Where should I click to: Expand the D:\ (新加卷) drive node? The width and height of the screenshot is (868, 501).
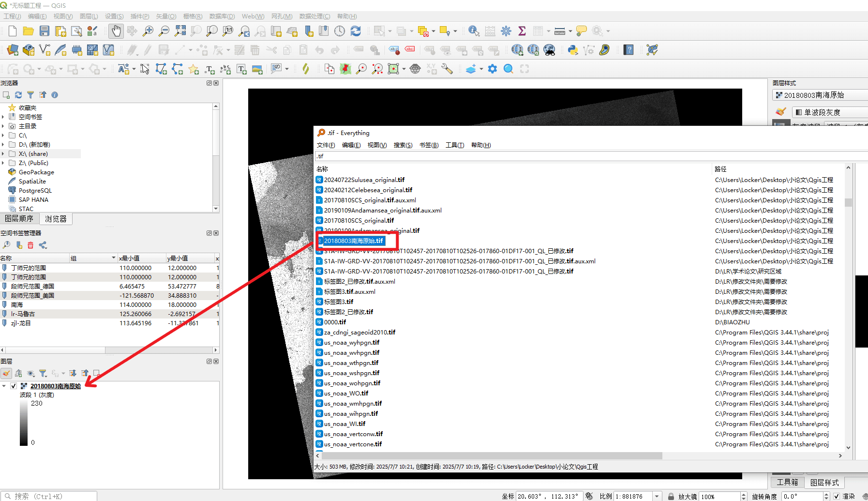click(x=3, y=145)
